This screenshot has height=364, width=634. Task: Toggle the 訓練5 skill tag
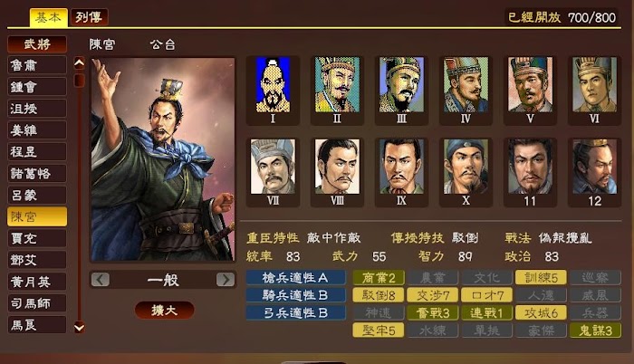541,277
